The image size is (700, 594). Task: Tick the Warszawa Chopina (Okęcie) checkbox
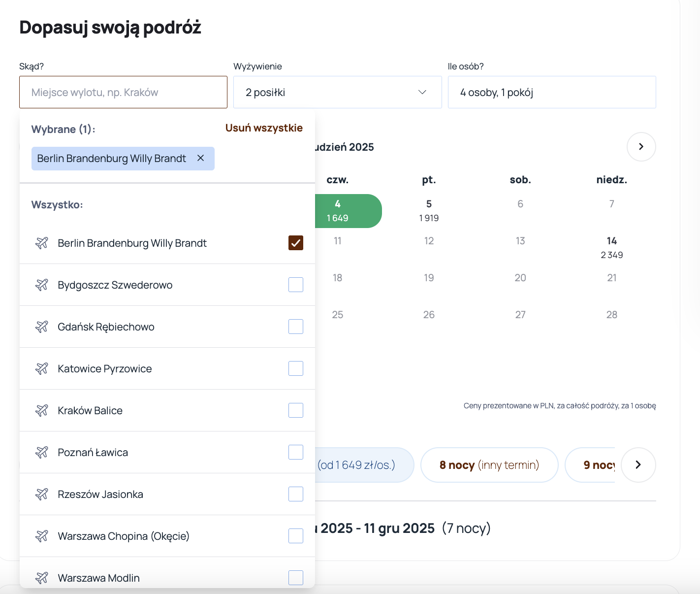296,536
